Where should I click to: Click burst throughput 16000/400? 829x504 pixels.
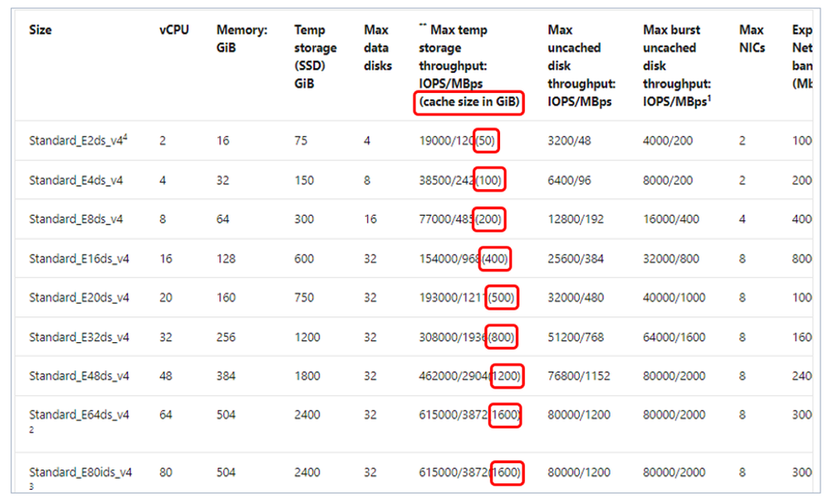click(671, 219)
